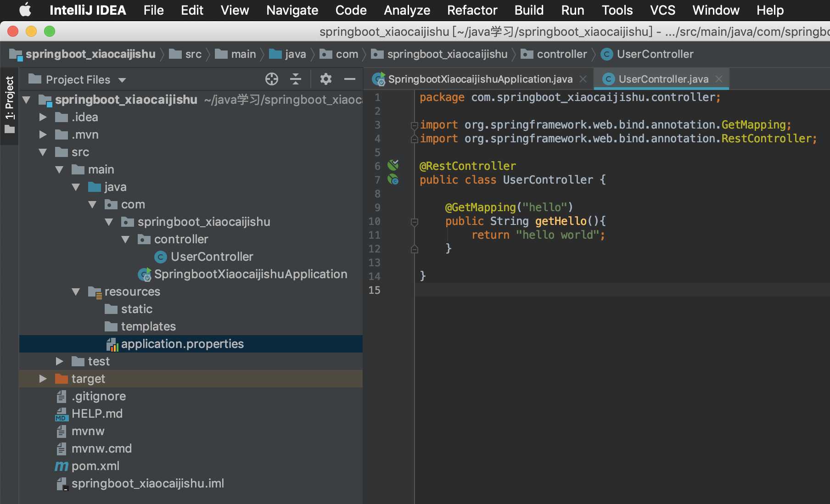This screenshot has height=504, width=830.
Task: Click the orange target folder icon
Action: click(62, 379)
